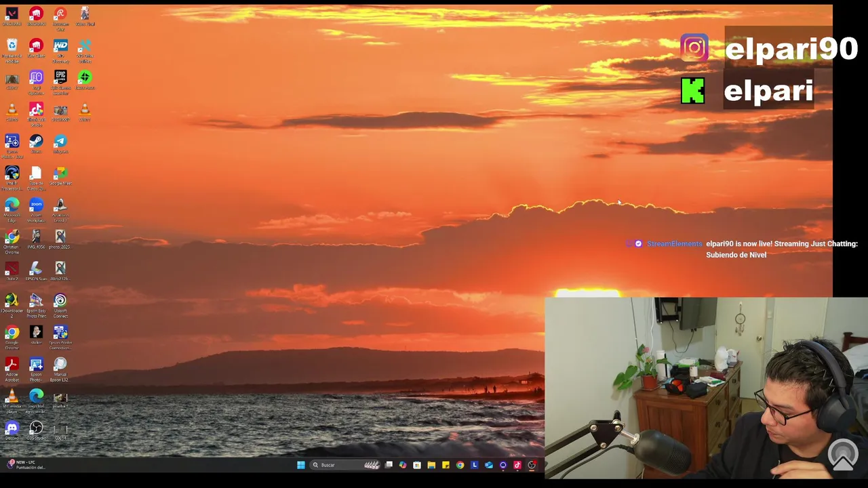This screenshot has height=488, width=868.
Task: Open Sticky Notes taskbar icon
Action: [446, 465]
